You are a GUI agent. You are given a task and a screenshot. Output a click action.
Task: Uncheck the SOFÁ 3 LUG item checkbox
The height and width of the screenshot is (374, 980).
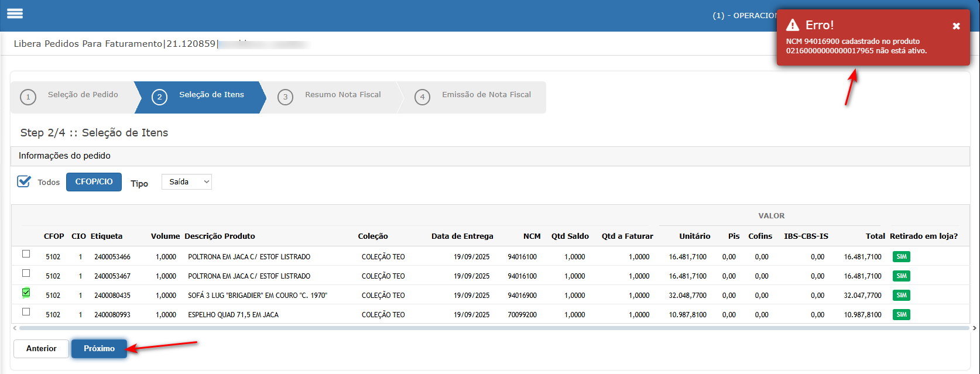(x=26, y=293)
